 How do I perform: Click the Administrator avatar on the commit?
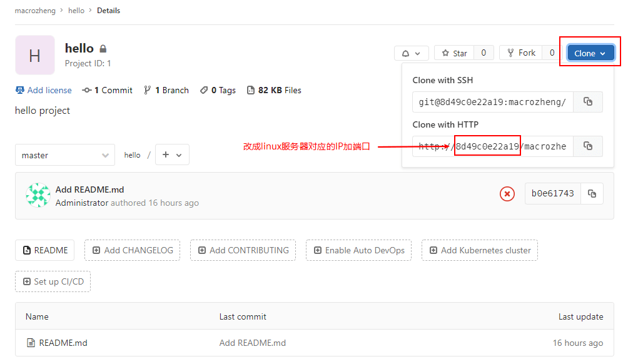(x=38, y=195)
